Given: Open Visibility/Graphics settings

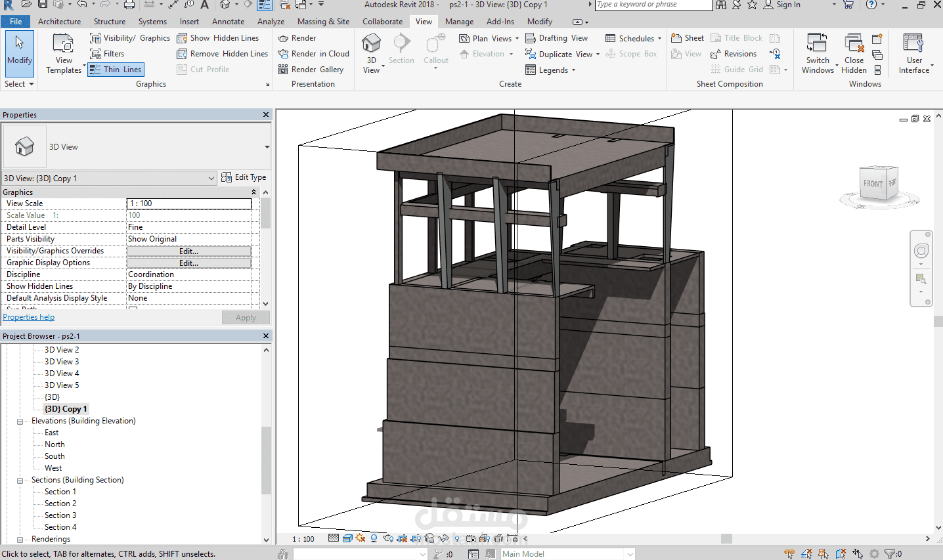Looking at the screenshot, I should click(x=130, y=38).
